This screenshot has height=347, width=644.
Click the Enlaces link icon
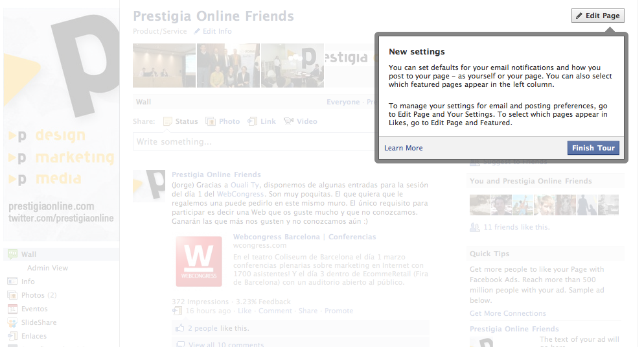(x=12, y=336)
